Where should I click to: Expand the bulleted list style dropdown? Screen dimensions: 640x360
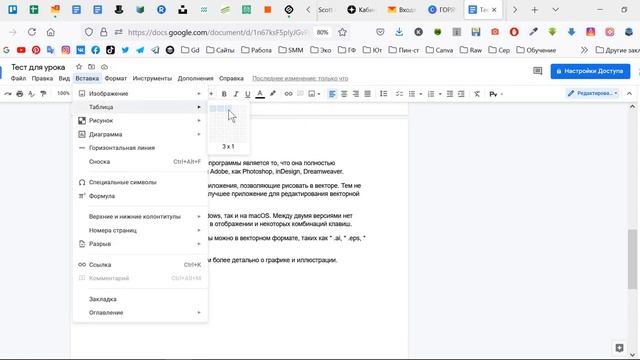420,94
